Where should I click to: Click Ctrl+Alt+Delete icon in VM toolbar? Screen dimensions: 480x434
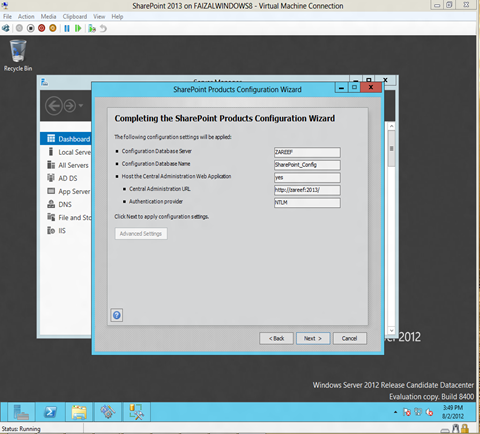[6, 28]
